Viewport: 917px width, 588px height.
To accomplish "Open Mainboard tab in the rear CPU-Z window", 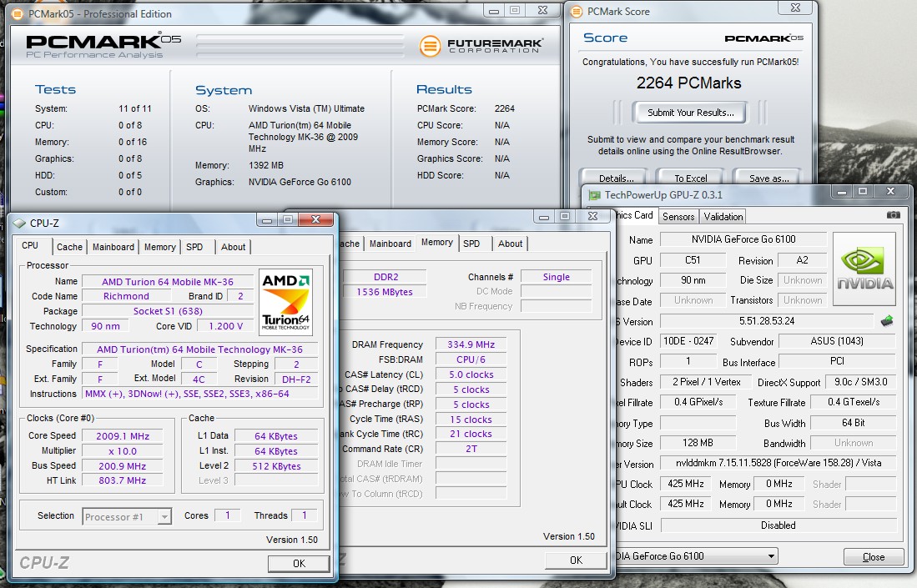I will click(x=390, y=244).
